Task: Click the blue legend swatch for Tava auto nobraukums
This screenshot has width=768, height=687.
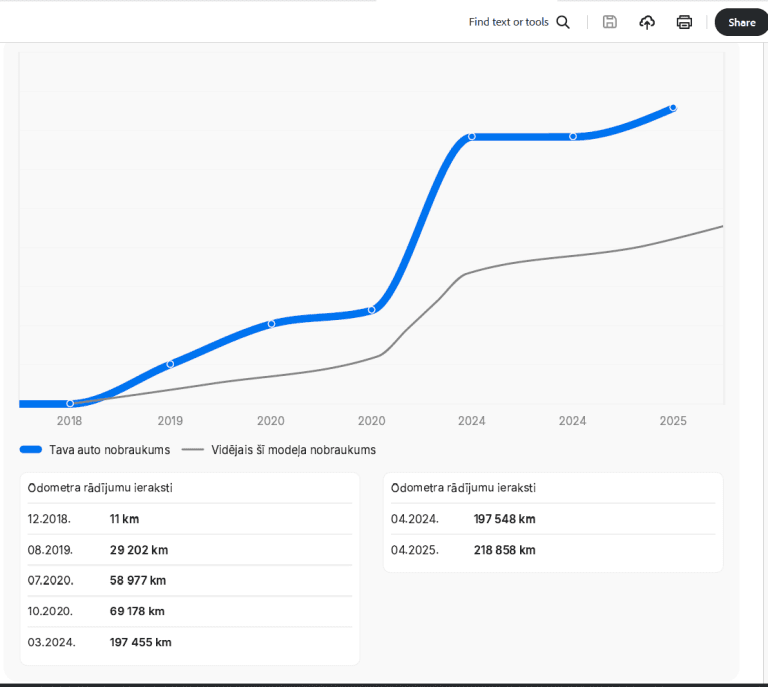Action: [31, 450]
